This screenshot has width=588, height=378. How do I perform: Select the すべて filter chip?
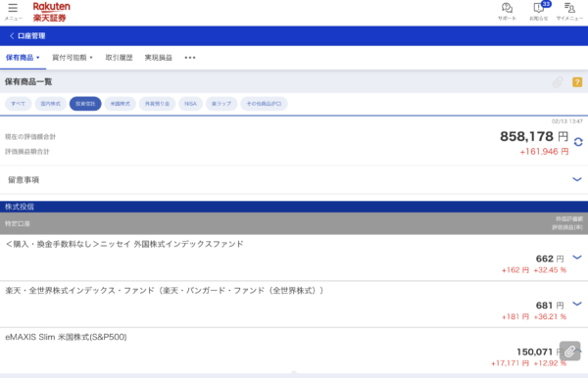click(x=18, y=104)
